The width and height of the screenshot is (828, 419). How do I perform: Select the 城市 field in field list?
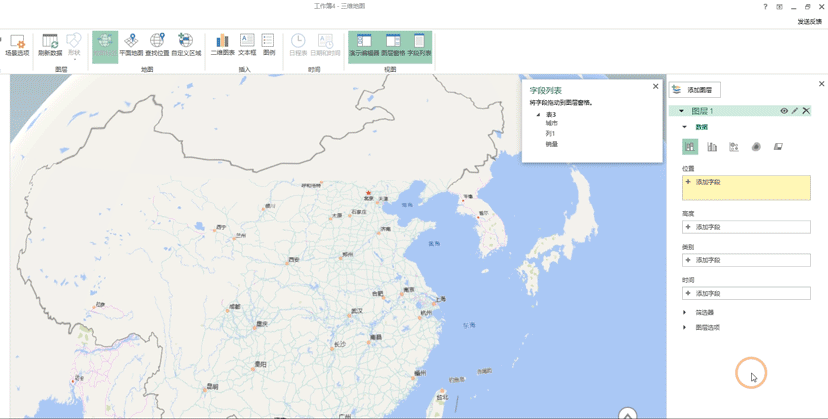coord(552,123)
